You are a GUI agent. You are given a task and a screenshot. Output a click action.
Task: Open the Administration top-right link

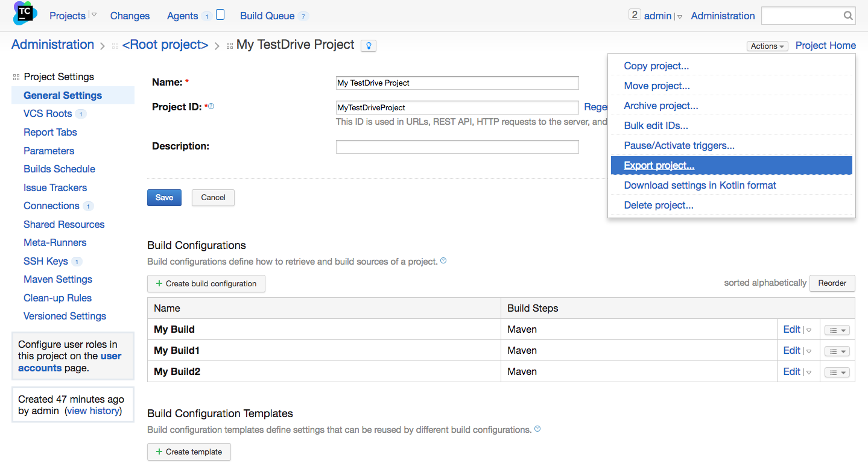pyautogui.click(x=723, y=16)
